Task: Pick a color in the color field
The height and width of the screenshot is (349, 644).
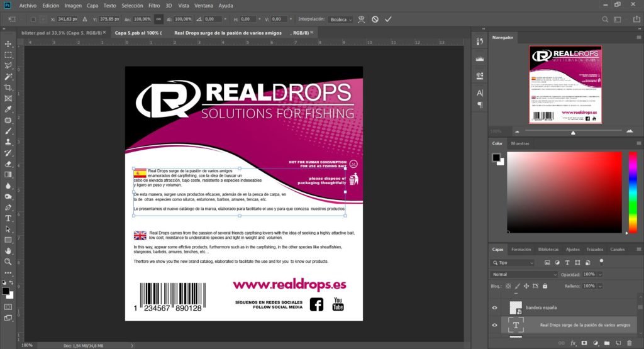Action: [564, 192]
